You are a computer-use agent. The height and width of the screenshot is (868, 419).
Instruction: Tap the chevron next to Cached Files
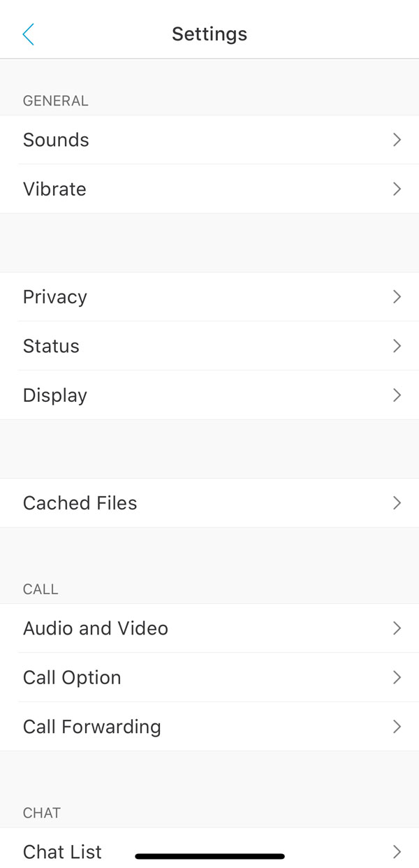click(397, 502)
